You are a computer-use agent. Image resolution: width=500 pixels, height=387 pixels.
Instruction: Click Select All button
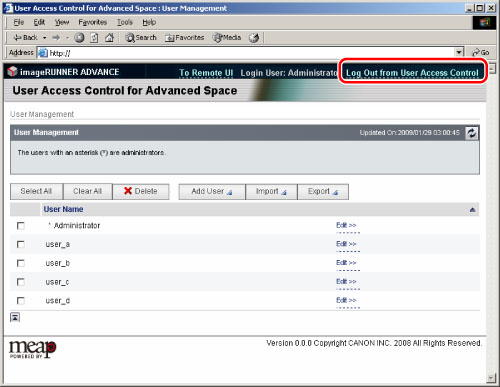[36, 191]
